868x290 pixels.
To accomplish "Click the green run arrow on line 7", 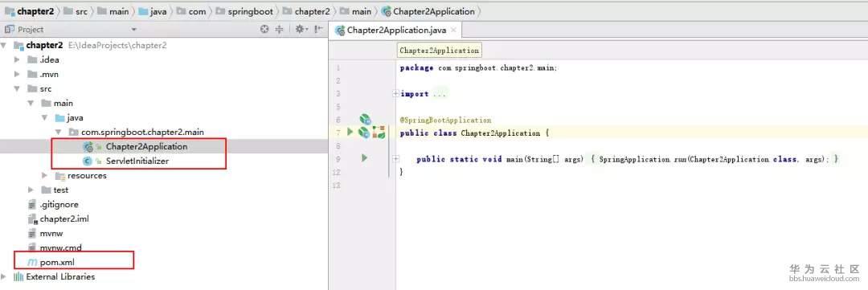I will [350, 133].
